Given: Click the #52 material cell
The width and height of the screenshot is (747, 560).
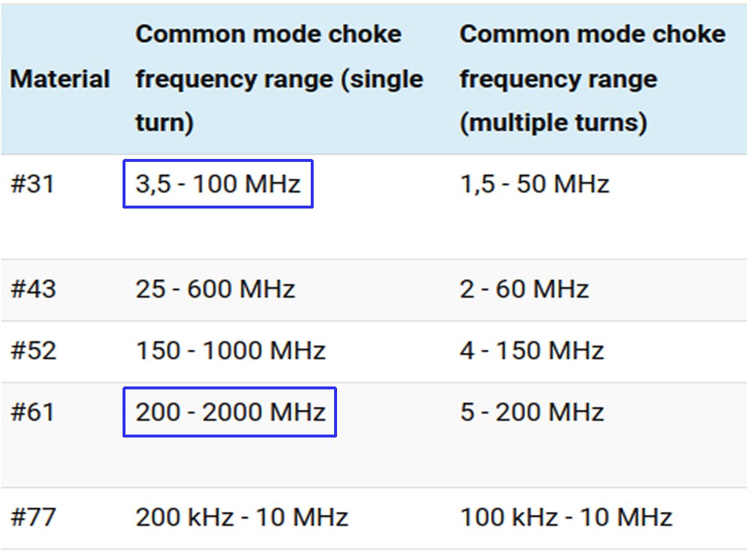Looking at the screenshot, I should (34, 351).
